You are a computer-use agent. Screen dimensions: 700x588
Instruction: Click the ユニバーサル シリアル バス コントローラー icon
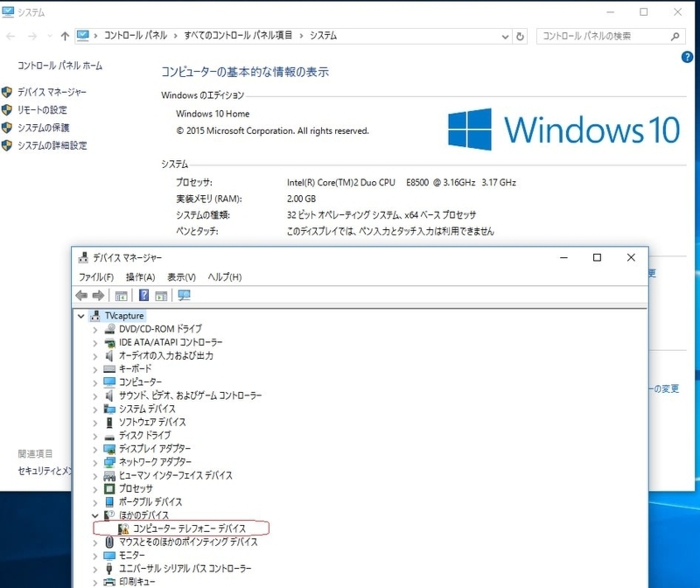coord(109,569)
